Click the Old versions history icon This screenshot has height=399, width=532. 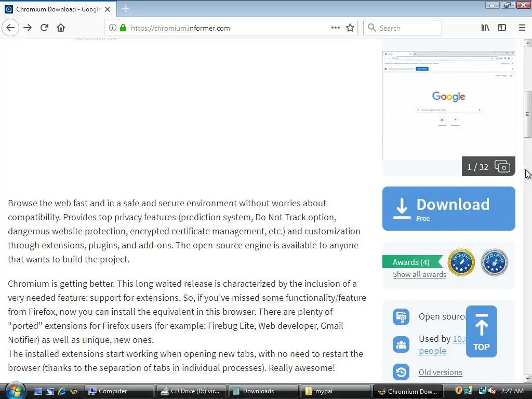401,372
